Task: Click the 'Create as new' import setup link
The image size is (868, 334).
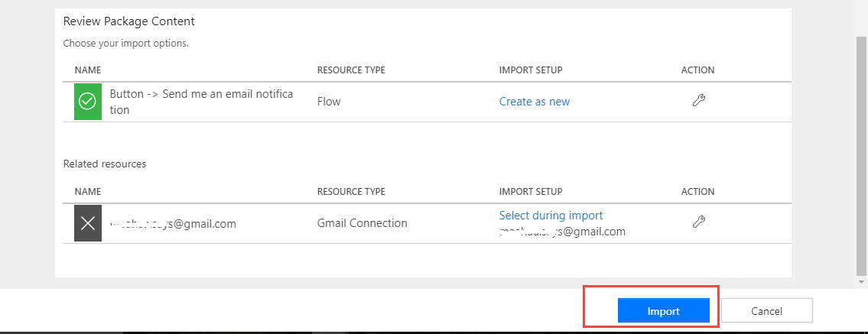Action: 534,102
